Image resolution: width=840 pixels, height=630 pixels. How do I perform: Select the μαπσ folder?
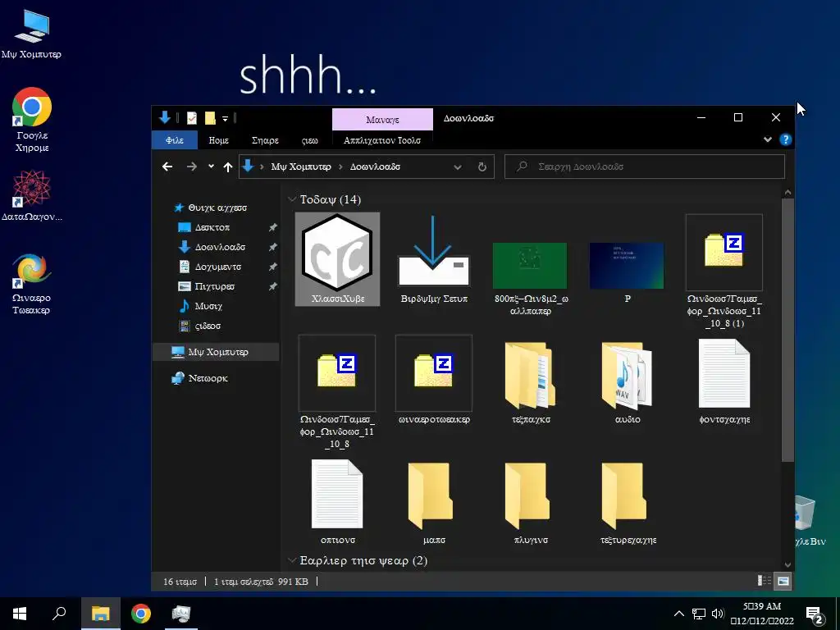coord(434,502)
